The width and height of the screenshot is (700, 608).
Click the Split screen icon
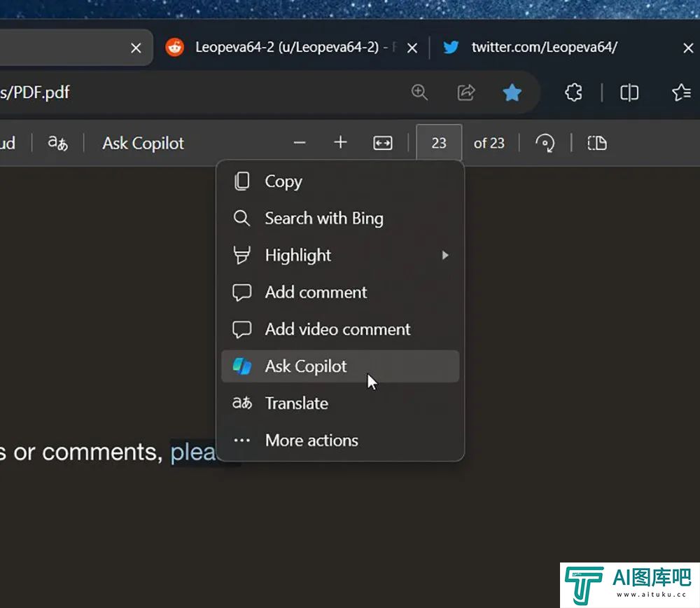click(x=629, y=93)
